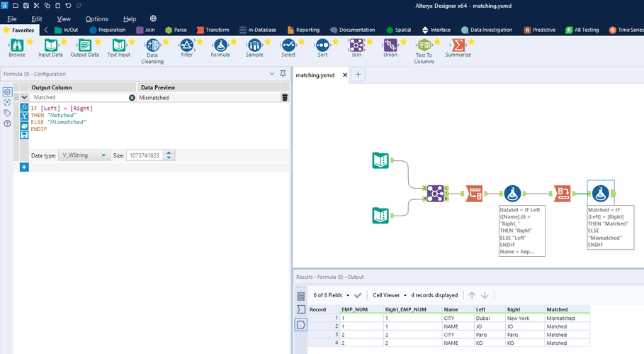Select the Select tool
This screenshot has width=644, height=354.
pyautogui.click(x=288, y=48)
